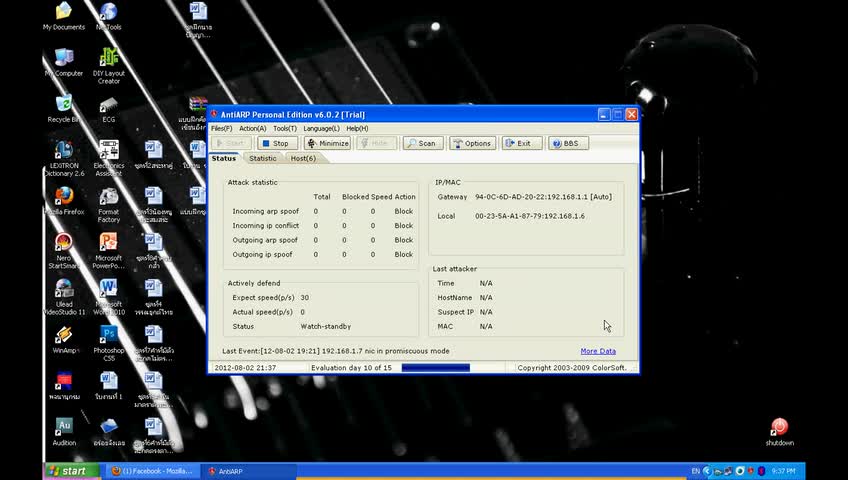This screenshot has height=480, width=848.
Task: Click the More Data link
Action: pos(598,351)
